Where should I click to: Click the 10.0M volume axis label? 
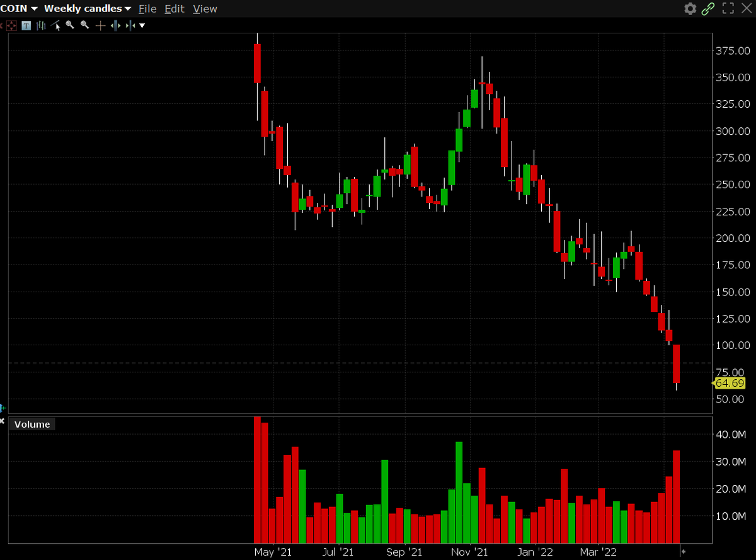[731, 516]
